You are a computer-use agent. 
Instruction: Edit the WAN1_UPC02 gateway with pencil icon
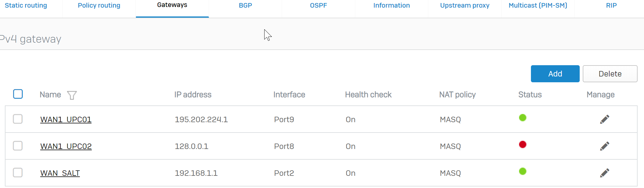coord(605,146)
